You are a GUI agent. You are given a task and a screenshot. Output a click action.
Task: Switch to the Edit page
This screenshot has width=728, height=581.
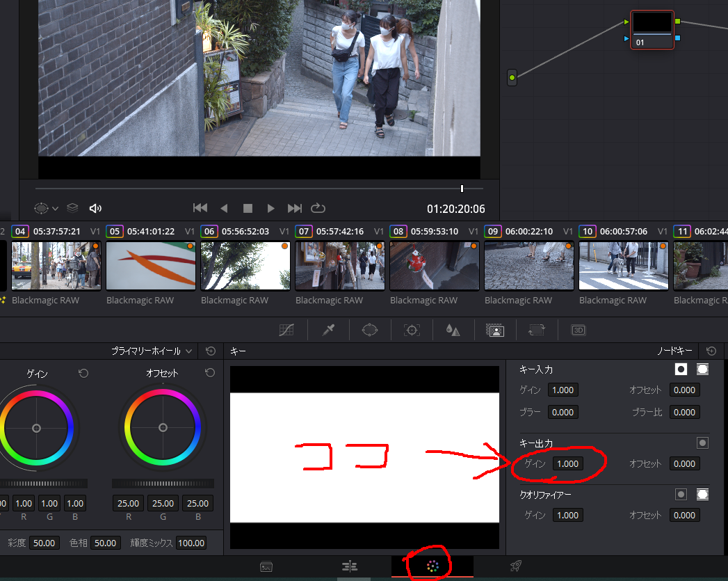tap(350, 566)
